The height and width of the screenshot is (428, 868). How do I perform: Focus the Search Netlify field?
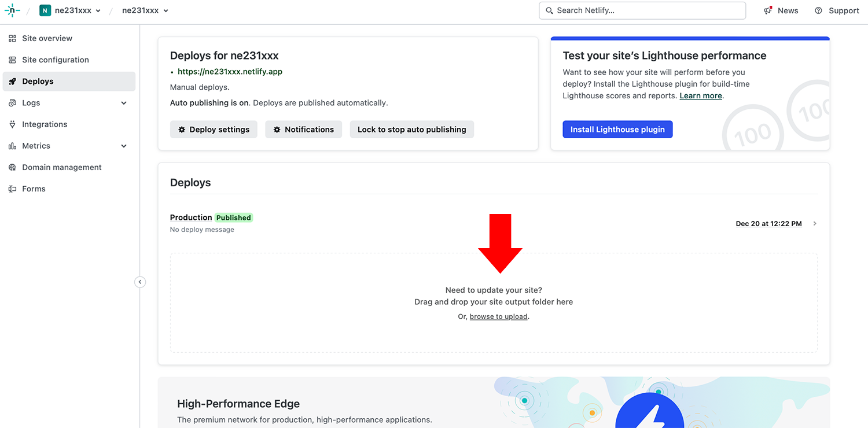pos(642,10)
